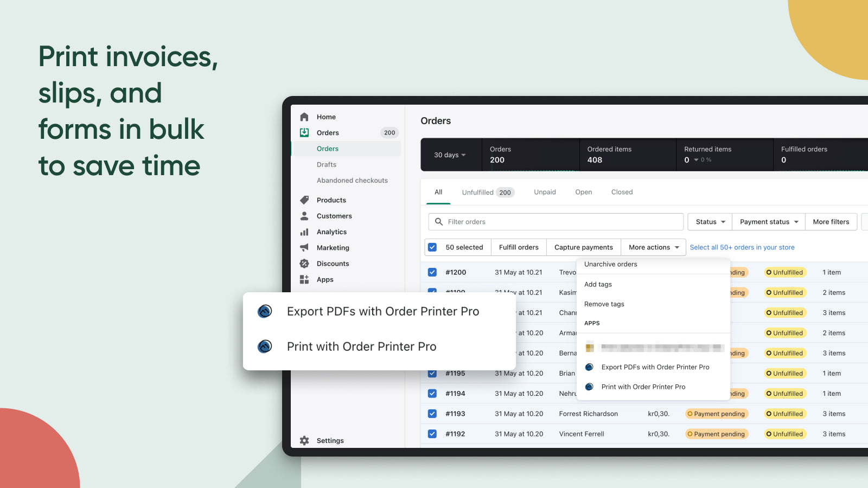Open Analytics bar chart icon

pos(304,232)
